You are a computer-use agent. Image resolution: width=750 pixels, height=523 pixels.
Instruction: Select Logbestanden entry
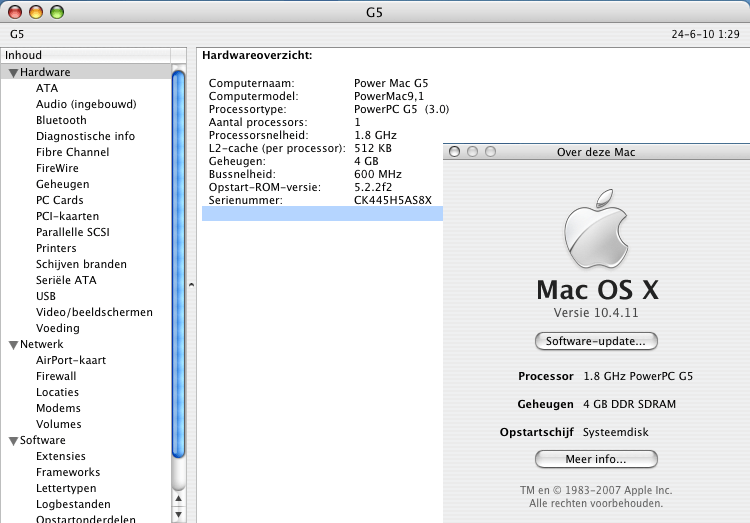[73, 504]
